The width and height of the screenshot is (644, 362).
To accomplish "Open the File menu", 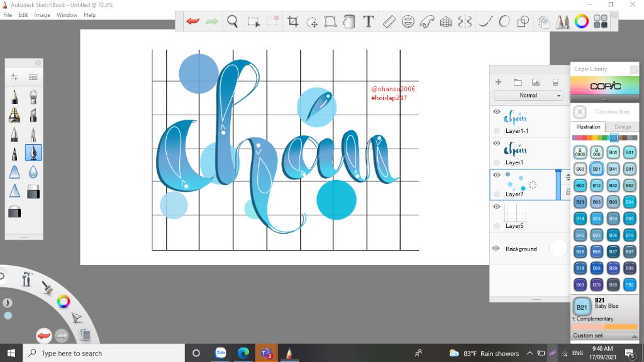I will tap(8, 15).
